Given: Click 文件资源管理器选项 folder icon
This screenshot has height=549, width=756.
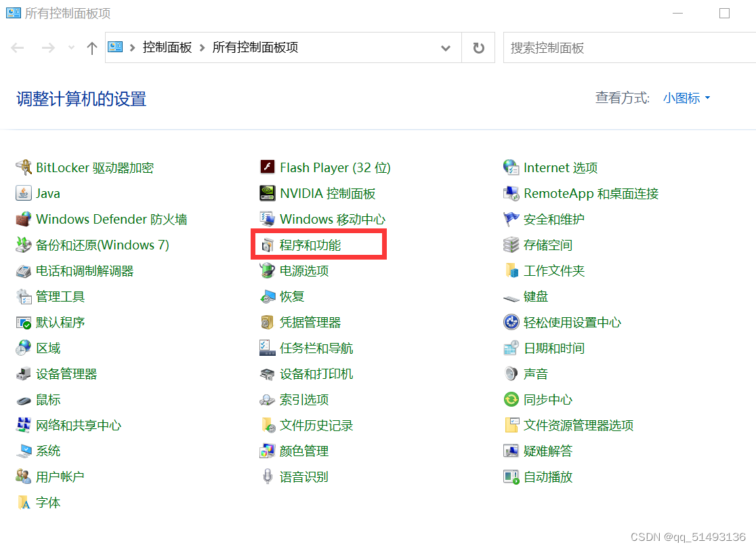Looking at the screenshot, I should [x=511, y=425].
